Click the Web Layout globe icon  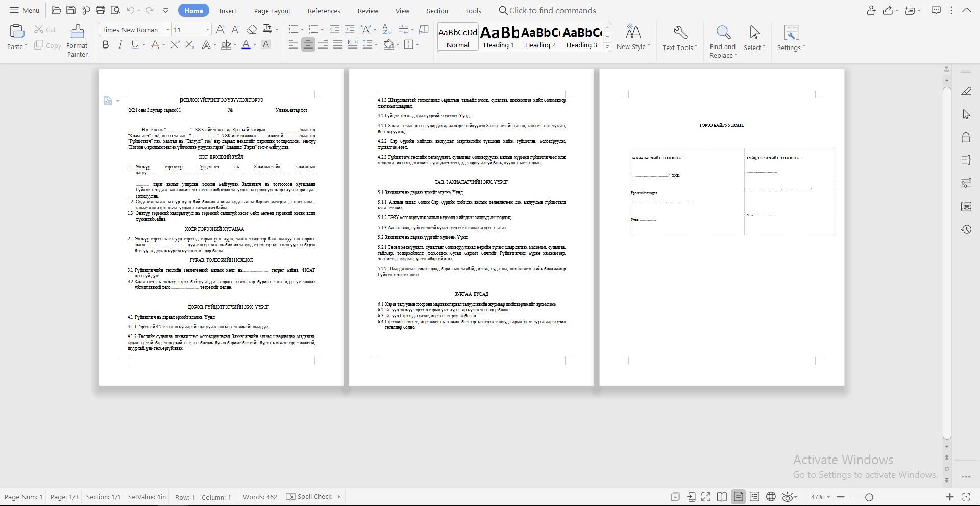point(771,497)
